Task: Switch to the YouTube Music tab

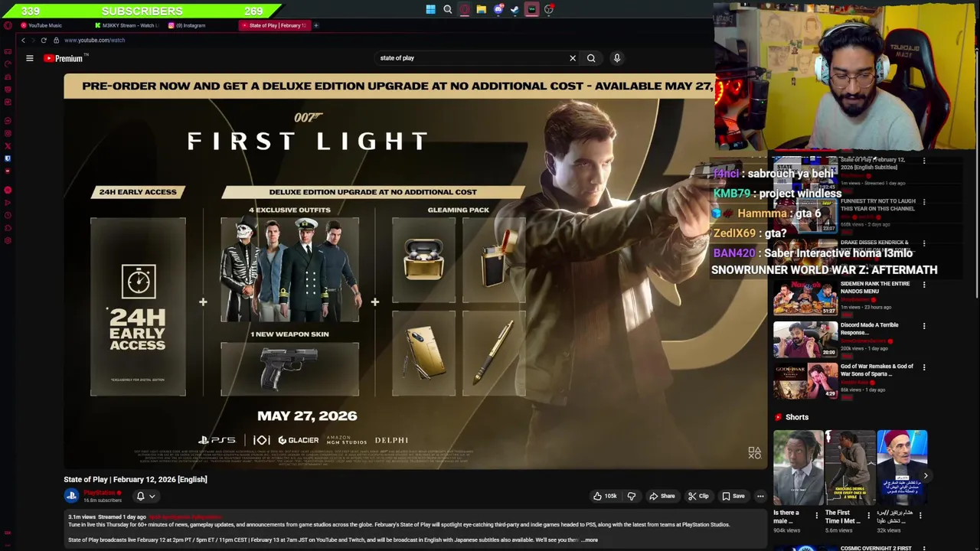Action: [45, 25]
